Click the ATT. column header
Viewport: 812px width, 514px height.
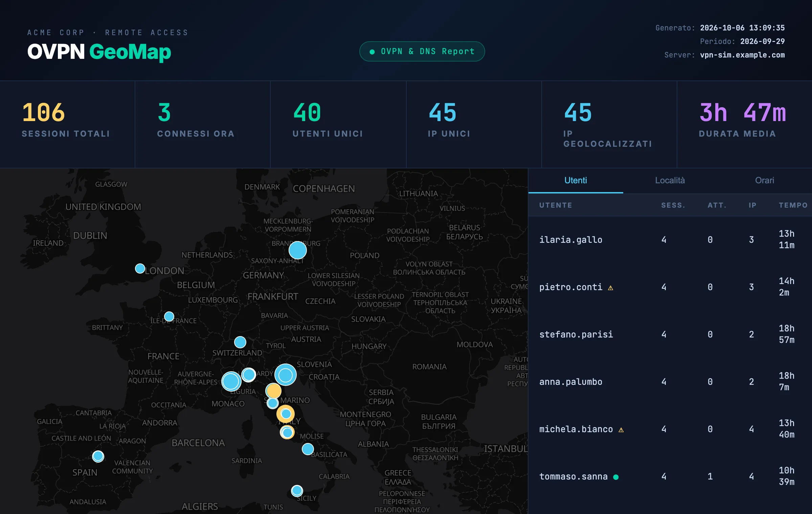pos(717,205)
